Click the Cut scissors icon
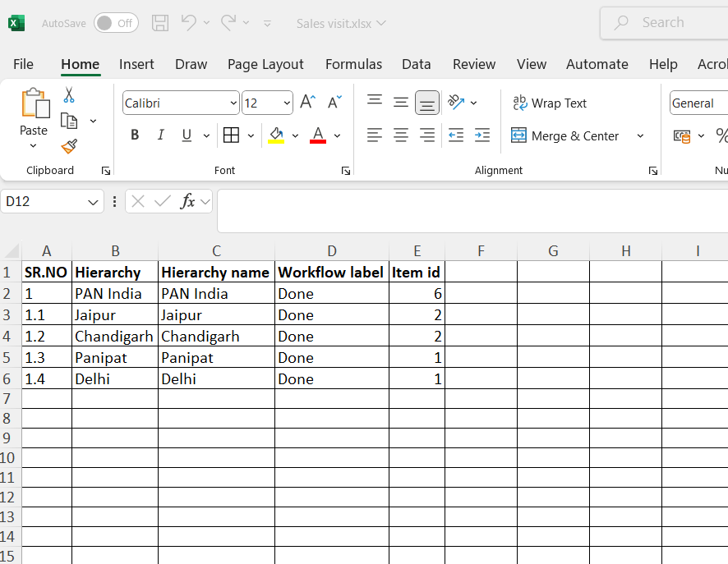Viewport: 728px width, 564px height. 69,95
